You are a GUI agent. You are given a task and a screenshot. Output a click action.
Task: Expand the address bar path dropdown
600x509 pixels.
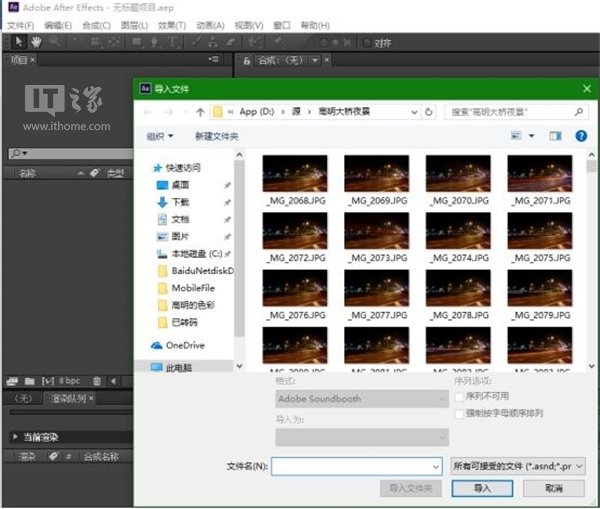click(414, 112)
